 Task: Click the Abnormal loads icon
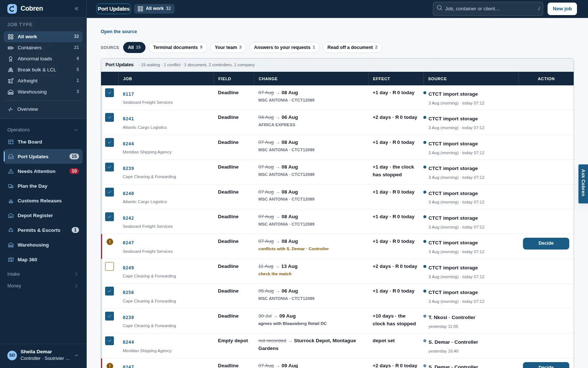click(x=11, y=59)
